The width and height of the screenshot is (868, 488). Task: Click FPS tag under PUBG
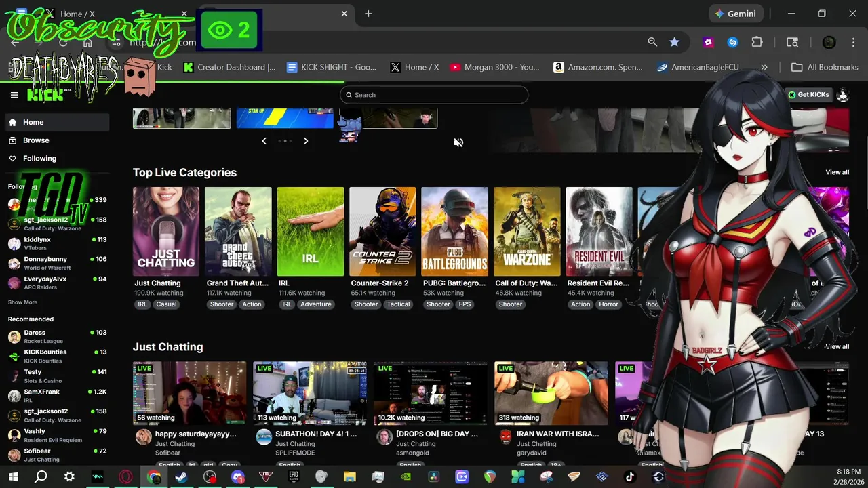465,304
